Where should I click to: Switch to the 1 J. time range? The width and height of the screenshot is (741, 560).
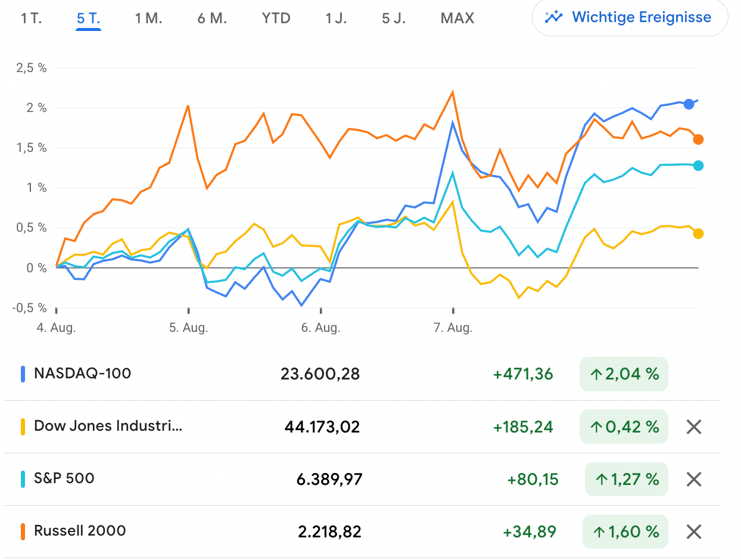coord(336,18)
